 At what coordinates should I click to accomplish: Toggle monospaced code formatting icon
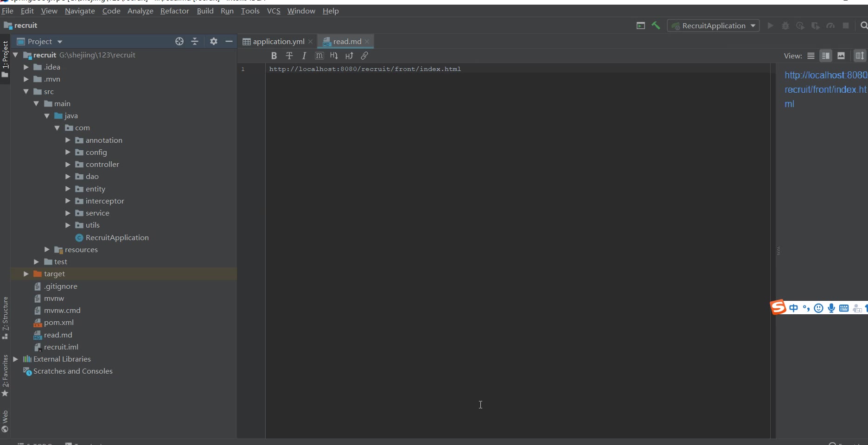(x=319, y=56)
